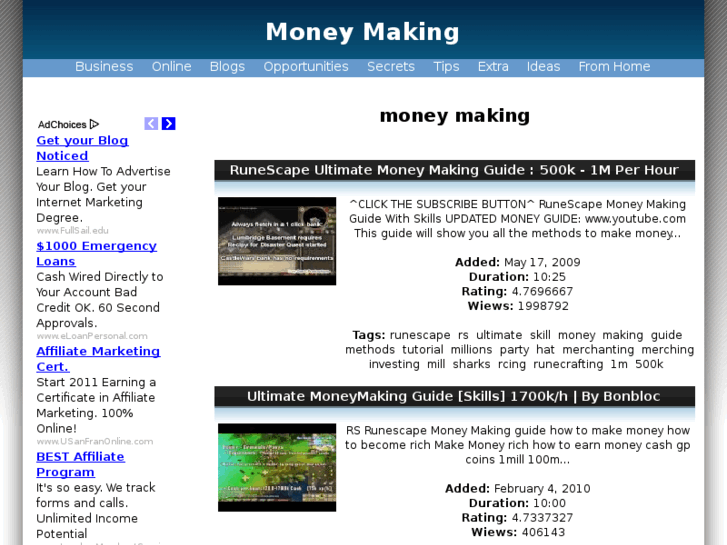
Task: Open the Blogs menu item
Action: tap(227, 67)
